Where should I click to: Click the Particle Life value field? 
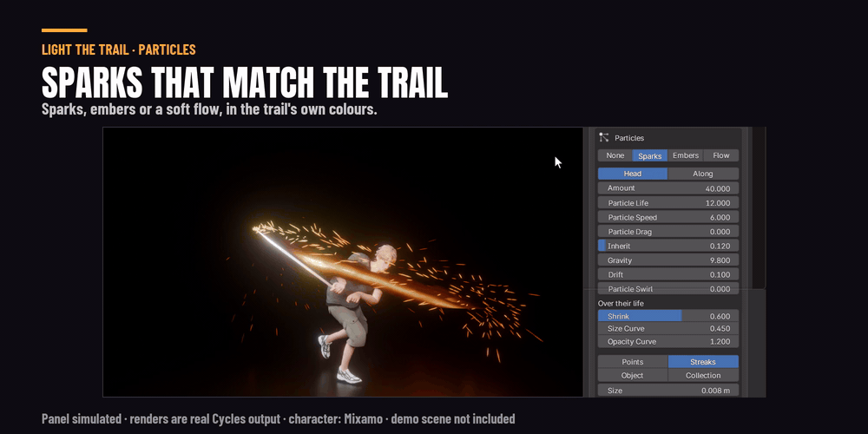tap(668, 202)
